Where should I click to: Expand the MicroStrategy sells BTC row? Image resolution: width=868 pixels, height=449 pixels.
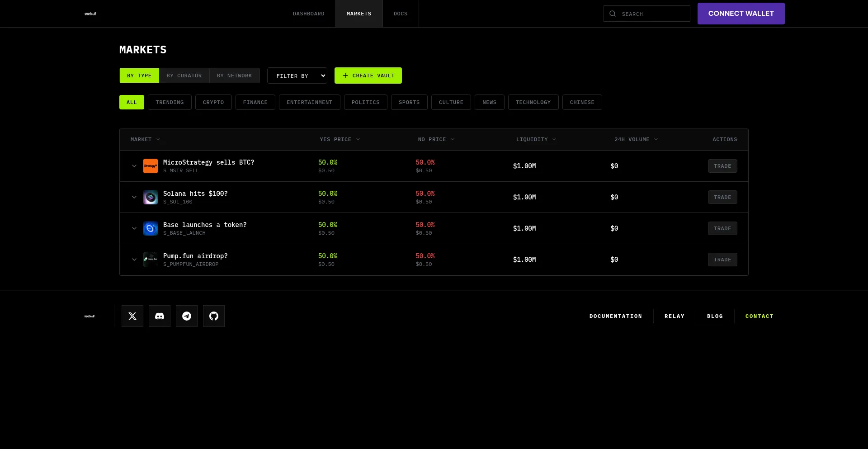point(134,166)
